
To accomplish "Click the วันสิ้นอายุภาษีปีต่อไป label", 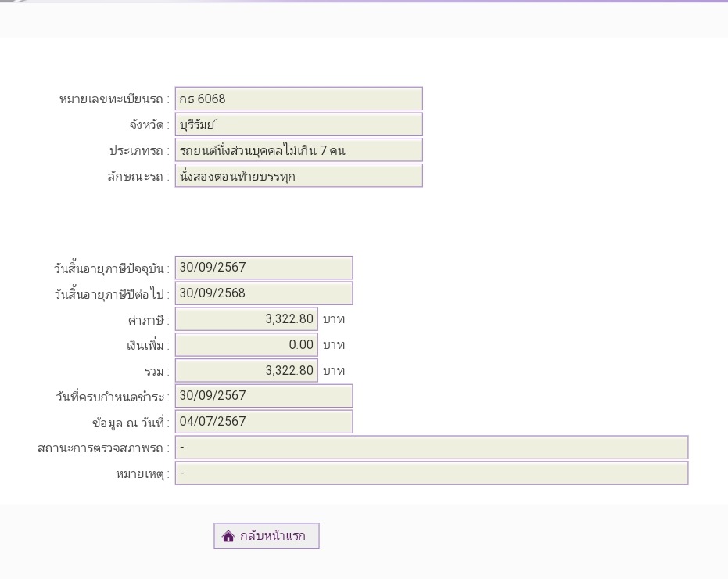I will point(111,294).
